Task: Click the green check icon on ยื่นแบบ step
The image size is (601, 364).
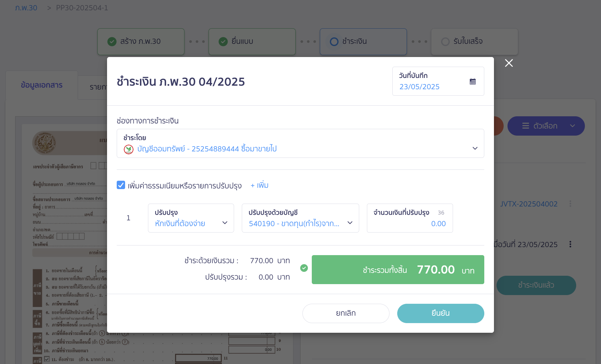Action: (x=223, y=42)
